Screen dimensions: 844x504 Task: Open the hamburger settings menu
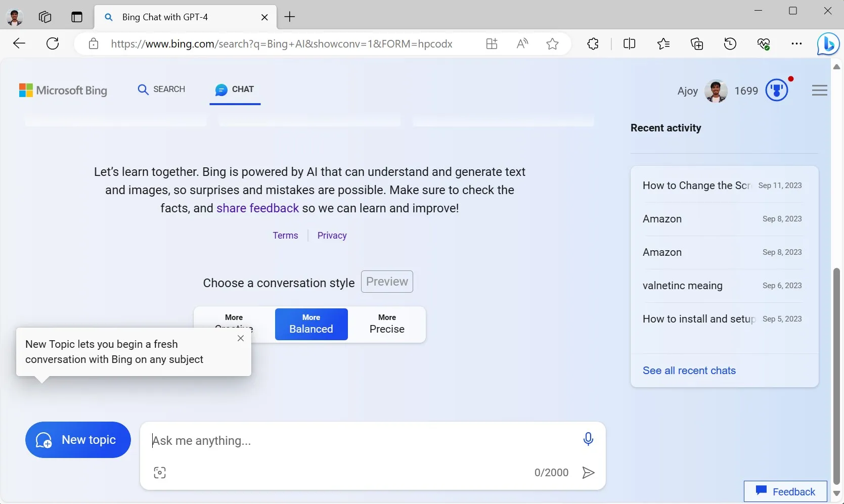819,90
